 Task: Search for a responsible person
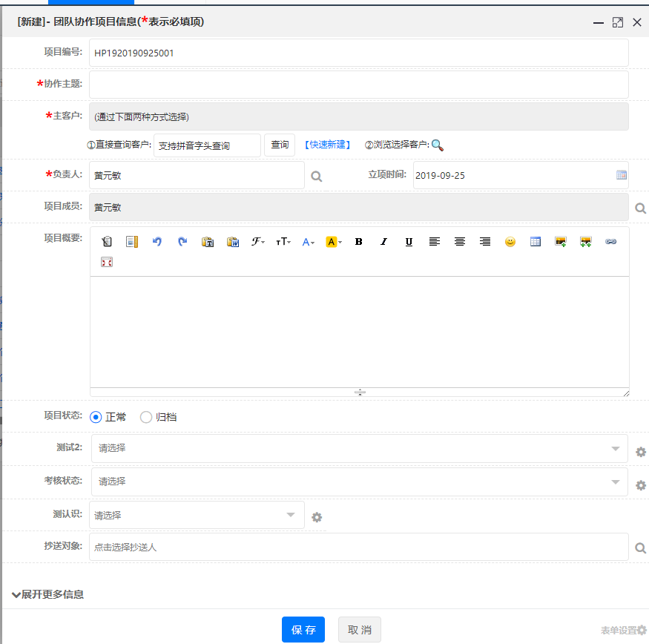(x=316, y=177)
